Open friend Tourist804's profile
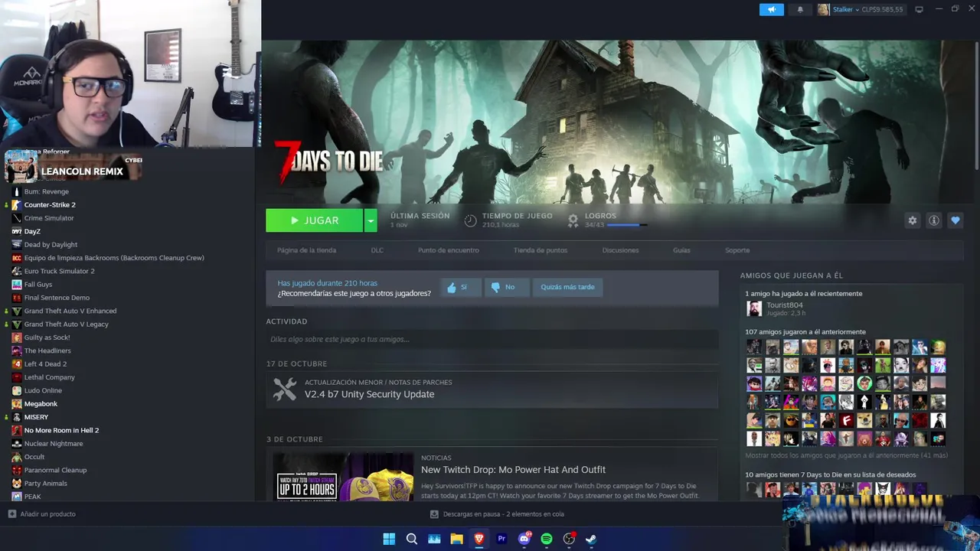 pyautogui.click(x=784, y=305)
